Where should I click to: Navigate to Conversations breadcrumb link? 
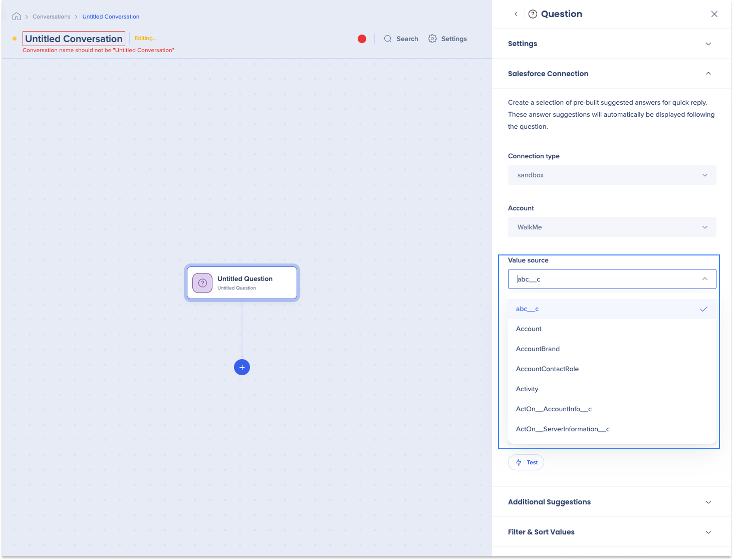coord(51,17)
